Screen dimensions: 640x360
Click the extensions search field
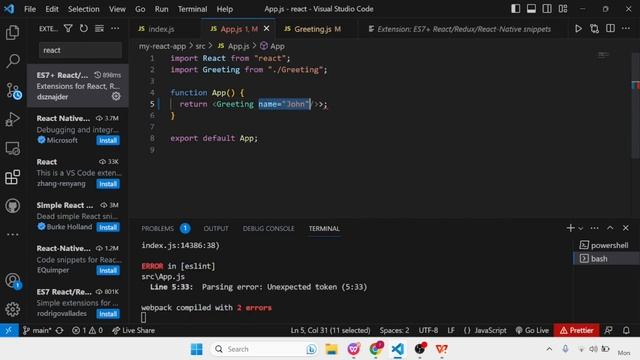point(80,50)
